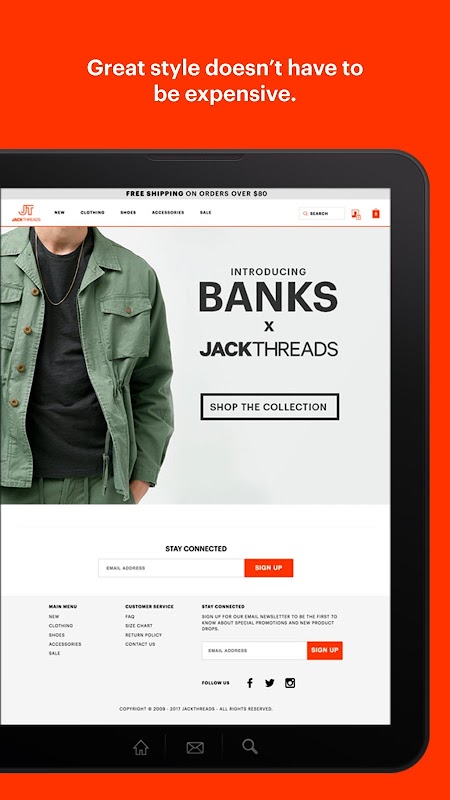The width and height of the screenshot is (450, 800).
Task: Open the NEW menu in header
Action: [x=60, y=212]
